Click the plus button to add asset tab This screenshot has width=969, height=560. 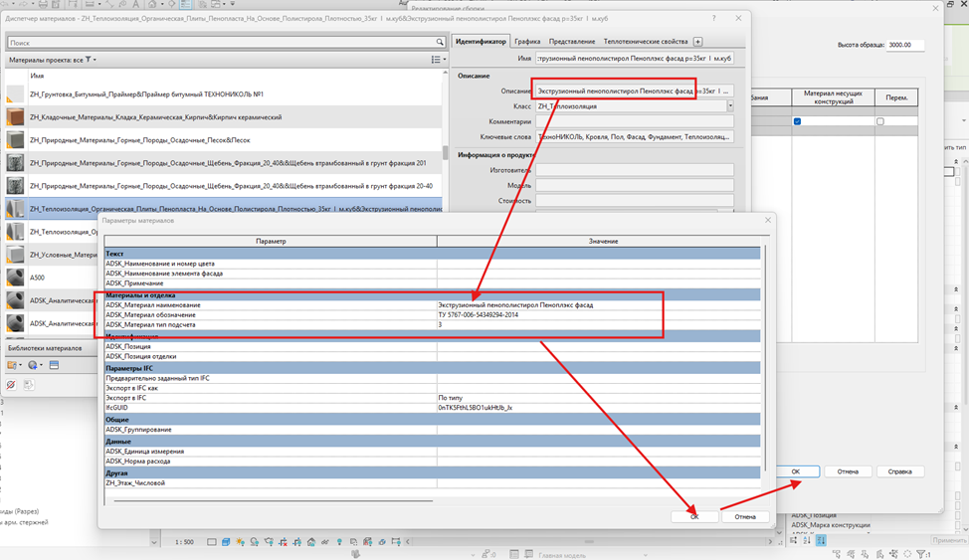point(697,42)
